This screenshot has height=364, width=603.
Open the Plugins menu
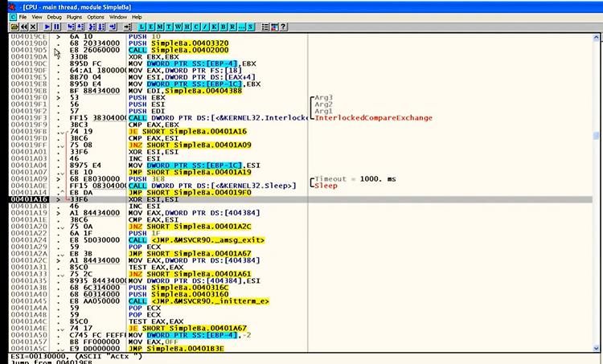(74, 17)
